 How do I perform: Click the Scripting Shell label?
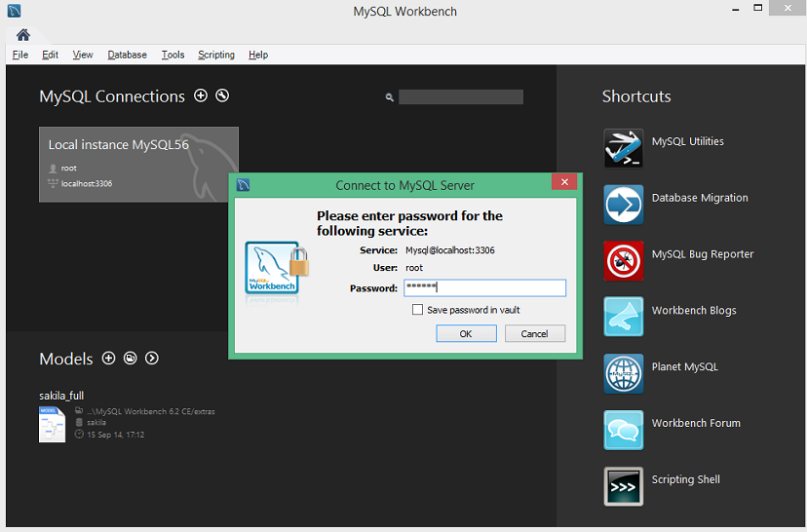[685, 479]
